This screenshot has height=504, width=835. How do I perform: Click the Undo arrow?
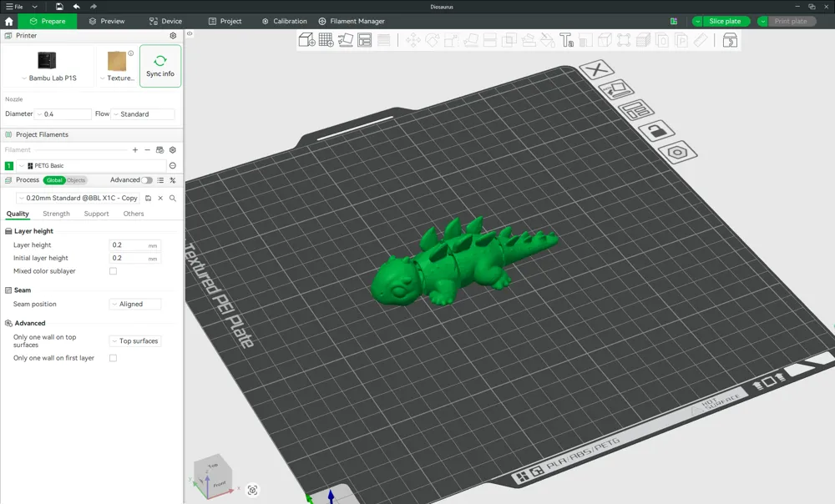pyautogui.click(x=76, y=7)
